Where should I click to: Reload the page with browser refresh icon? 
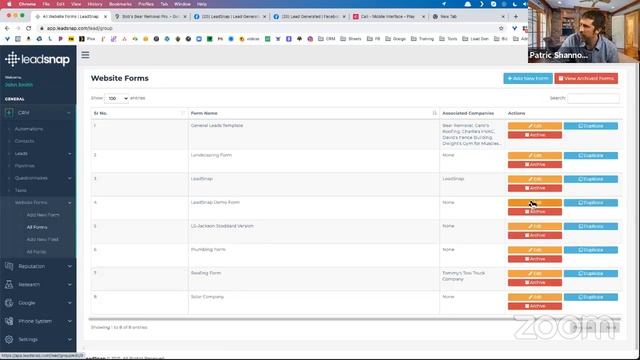click(x=29, y=28)
